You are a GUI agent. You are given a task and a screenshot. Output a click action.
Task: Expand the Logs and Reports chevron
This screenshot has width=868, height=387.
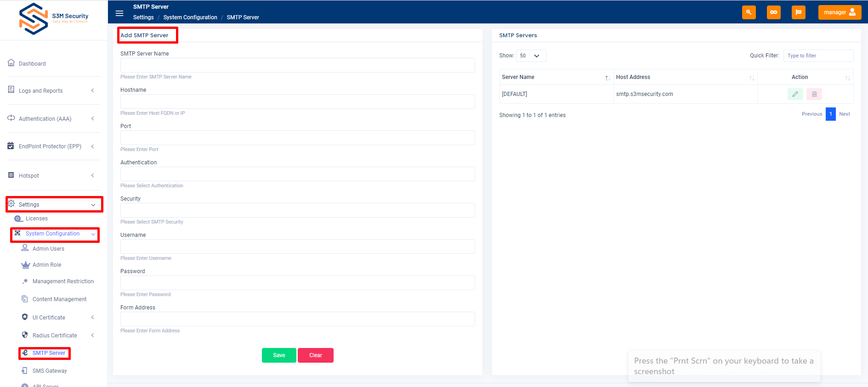(x=92, y=90)
